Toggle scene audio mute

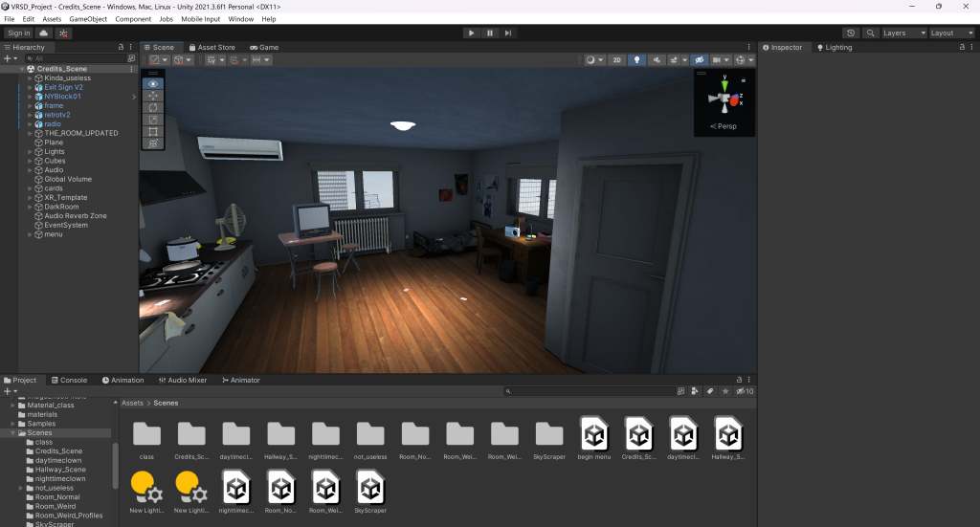pyautogui.click(x=657, y=60)
